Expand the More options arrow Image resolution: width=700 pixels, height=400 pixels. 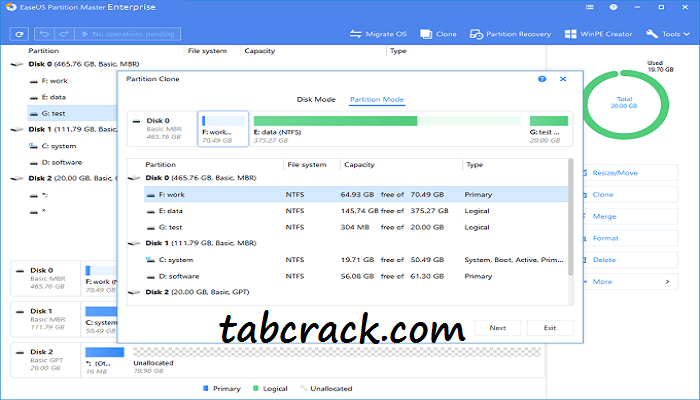point(667,282)
